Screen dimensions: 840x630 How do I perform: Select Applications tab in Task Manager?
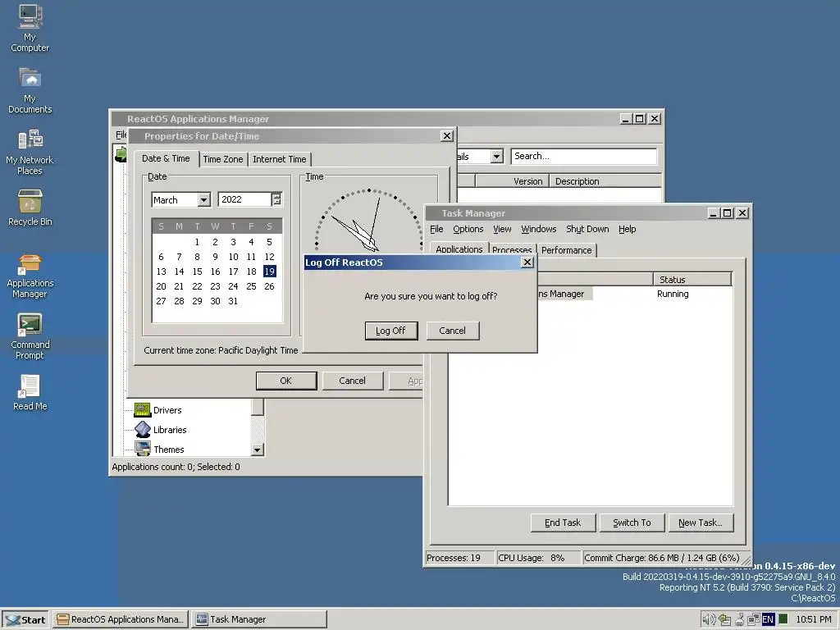tap(459, 249)
